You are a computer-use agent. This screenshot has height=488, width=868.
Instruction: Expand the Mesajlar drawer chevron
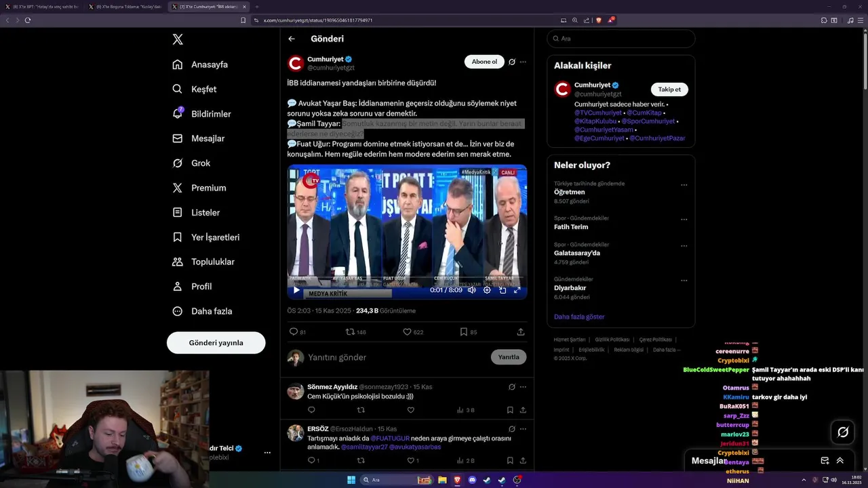click(840, 460)
